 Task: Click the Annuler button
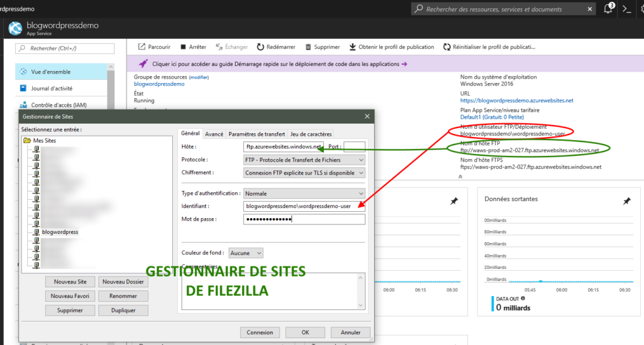pos(350,332)
